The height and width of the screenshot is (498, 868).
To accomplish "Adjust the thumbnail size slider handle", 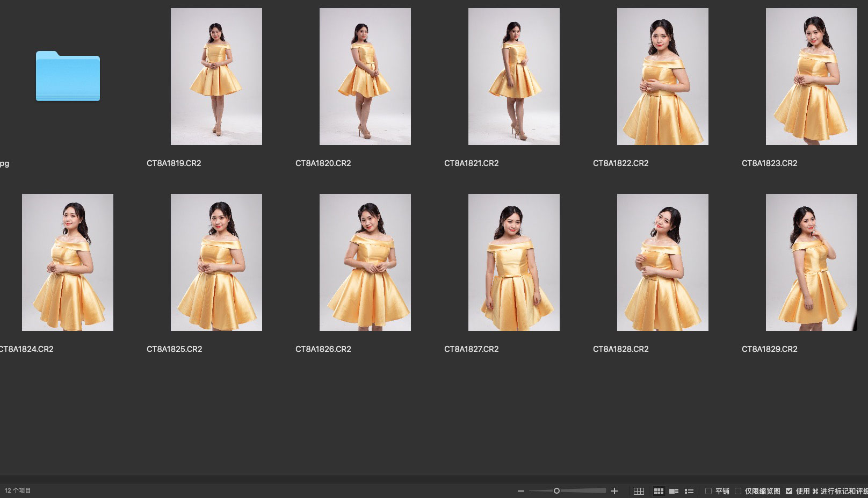I will pyautogui.click(x=556, y=491).
